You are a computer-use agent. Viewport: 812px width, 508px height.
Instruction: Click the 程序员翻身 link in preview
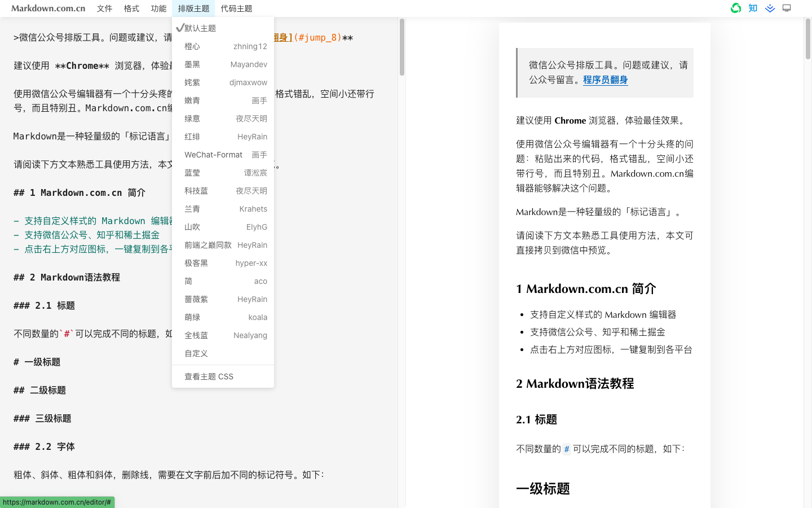[606, 80]
